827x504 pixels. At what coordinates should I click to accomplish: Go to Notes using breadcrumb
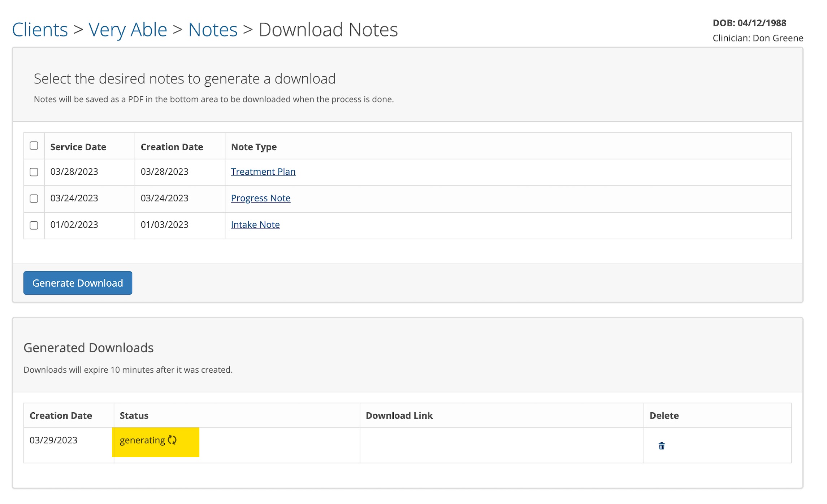[x=213, y=29]
